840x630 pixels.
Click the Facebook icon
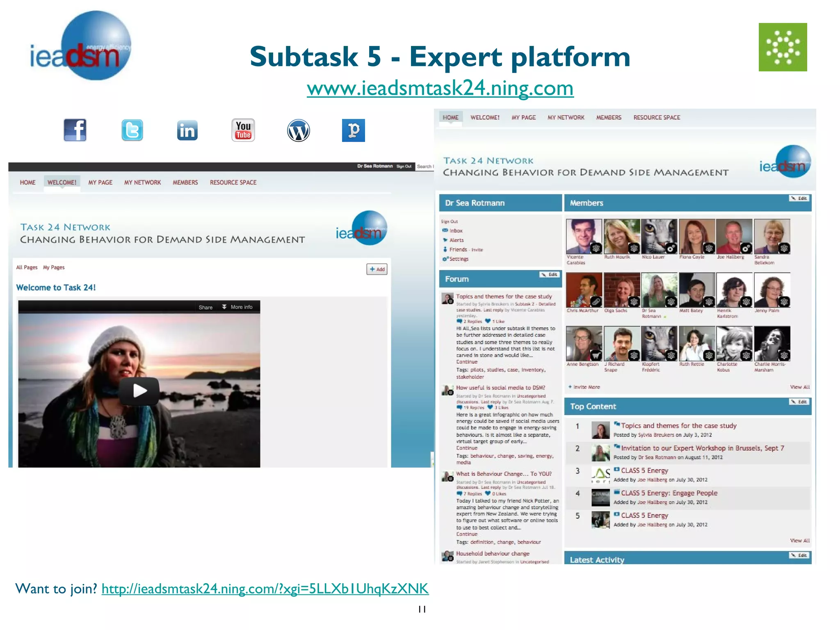[75, 130]
